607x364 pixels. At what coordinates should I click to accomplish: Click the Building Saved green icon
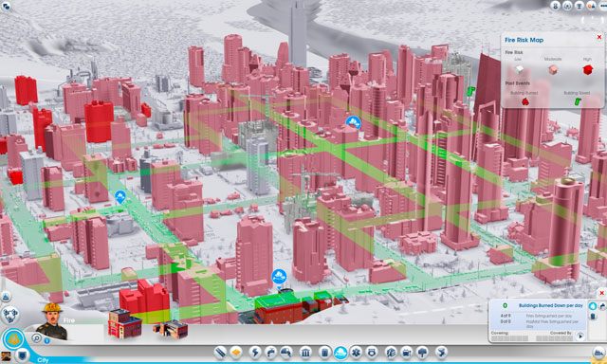point(578,101)
